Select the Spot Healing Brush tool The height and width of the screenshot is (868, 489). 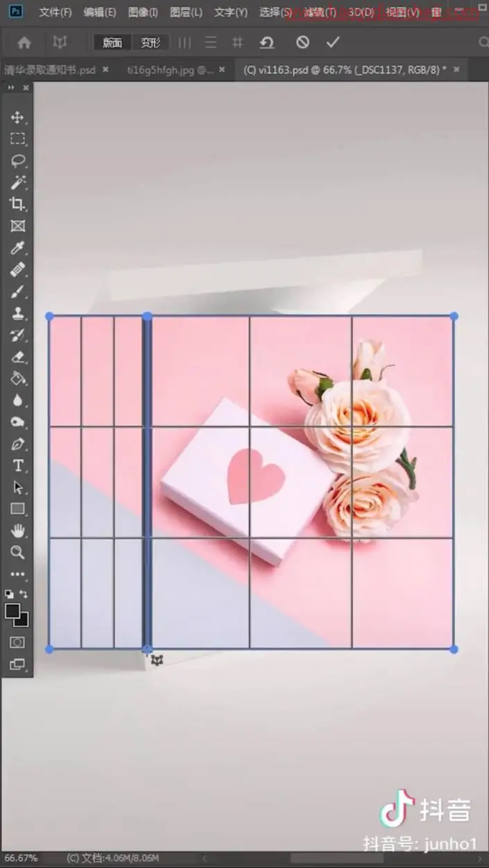point(17,270)
